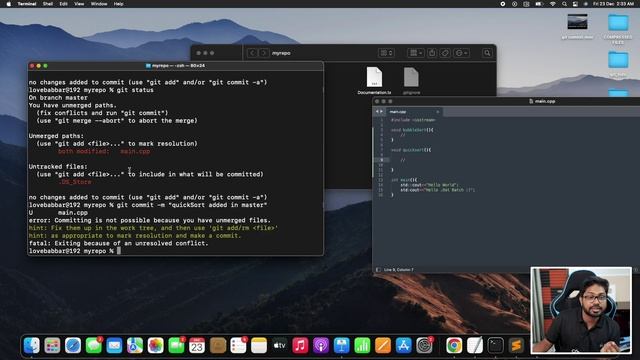The width and height of the screenshot is (640, 360).
Task: Click the battery icon in menu bar
Action: (539, 4)
